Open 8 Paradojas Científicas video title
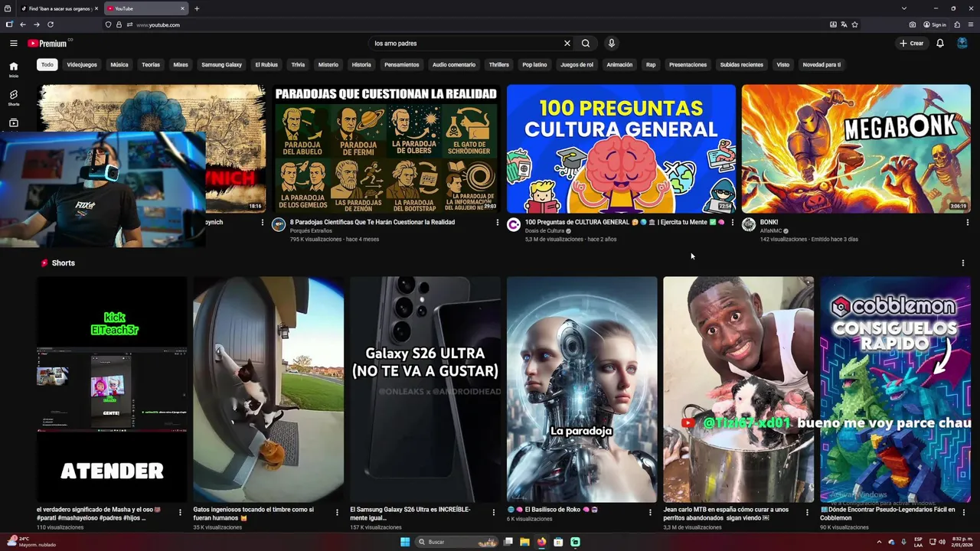 pos(372,222)
